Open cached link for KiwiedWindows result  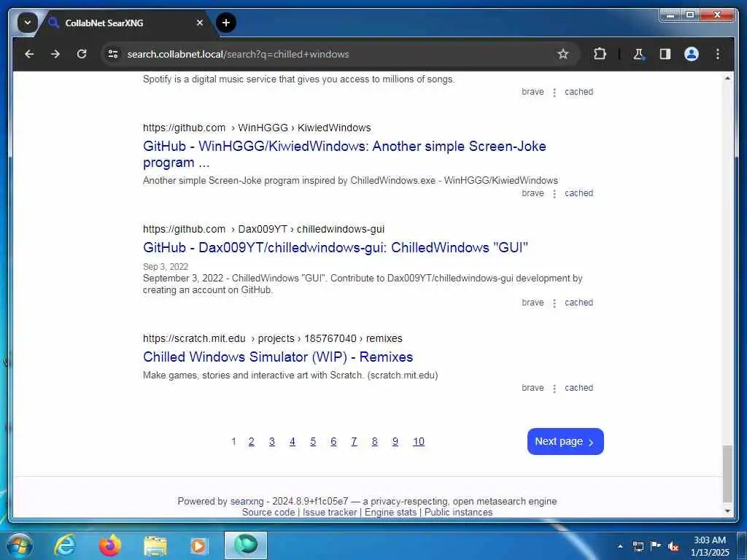point(578,193)
